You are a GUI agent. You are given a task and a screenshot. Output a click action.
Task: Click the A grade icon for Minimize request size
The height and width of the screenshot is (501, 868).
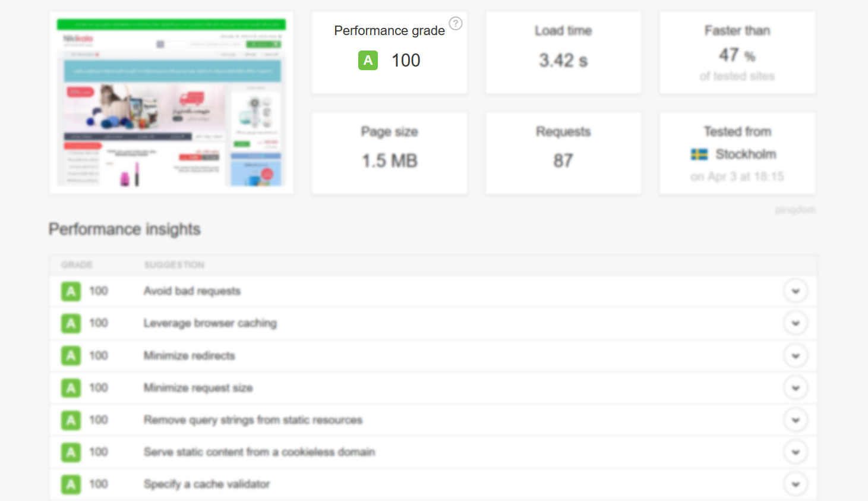(71, 388)
